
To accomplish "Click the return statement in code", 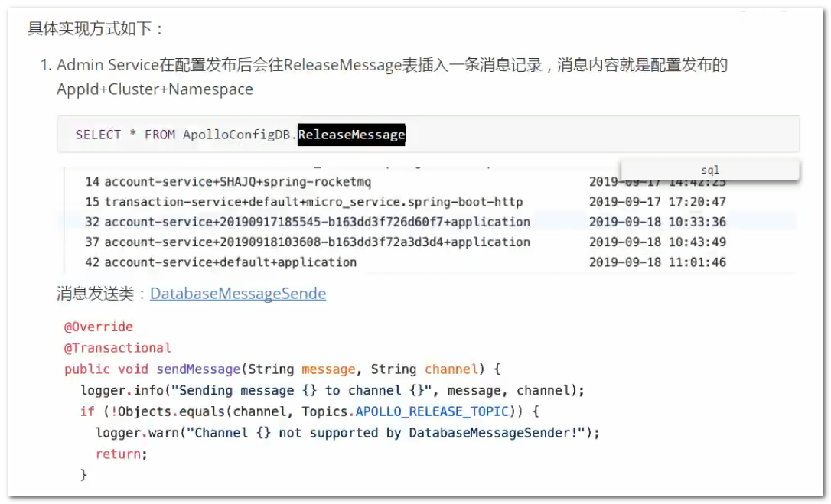I will point(122,454).
